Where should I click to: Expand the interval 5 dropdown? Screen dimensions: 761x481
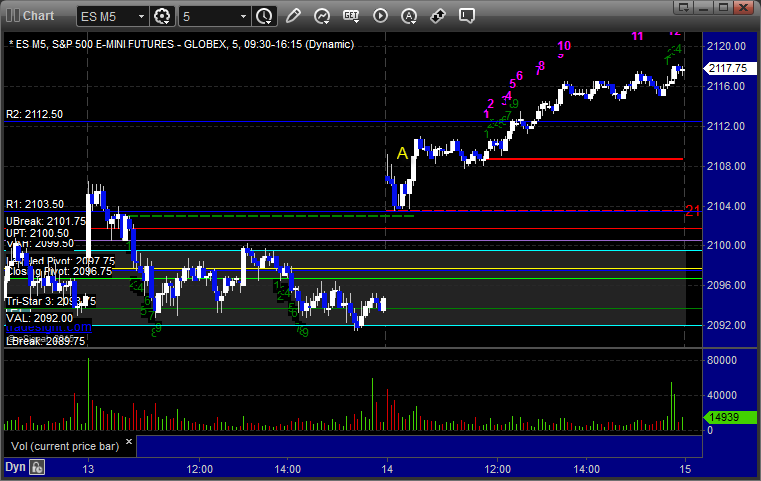point(244,17)
